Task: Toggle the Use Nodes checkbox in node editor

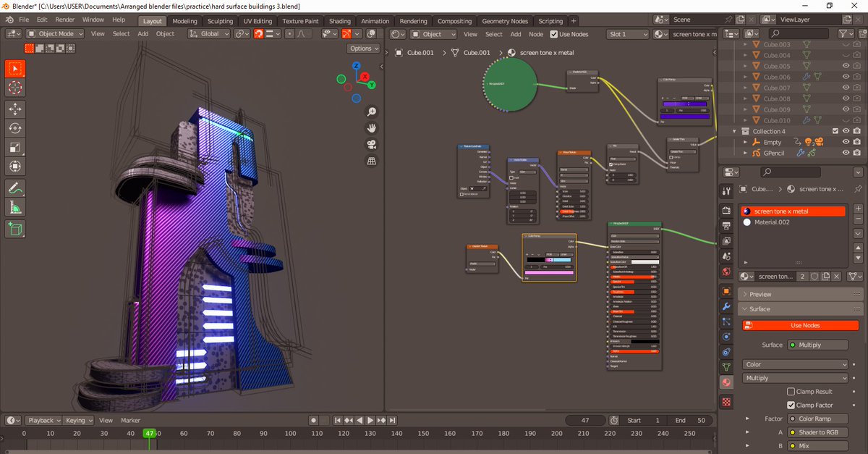Action: (554, 34)
